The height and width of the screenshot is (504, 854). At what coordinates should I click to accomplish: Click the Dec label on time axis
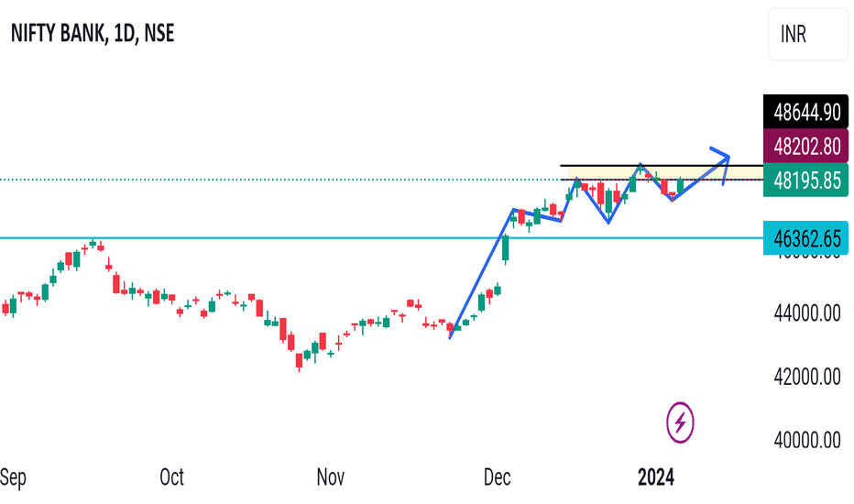tap(498, 477)
